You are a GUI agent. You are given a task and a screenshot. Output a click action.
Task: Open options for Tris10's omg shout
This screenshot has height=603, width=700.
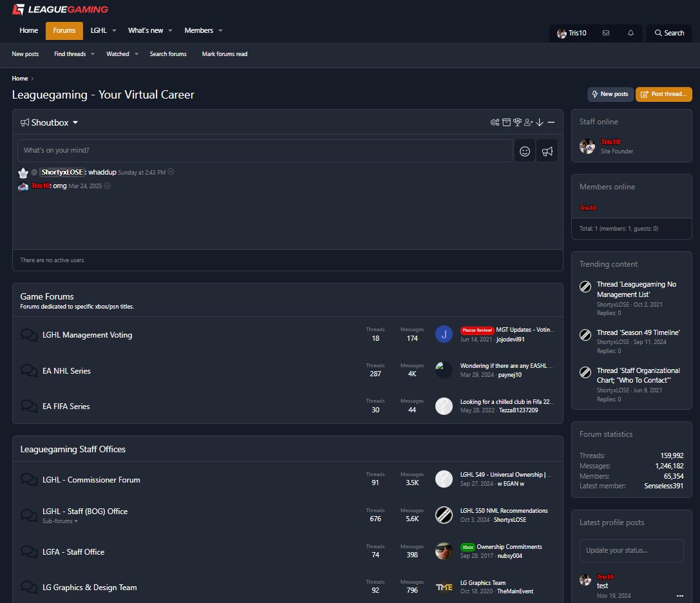tap(107, 186)
